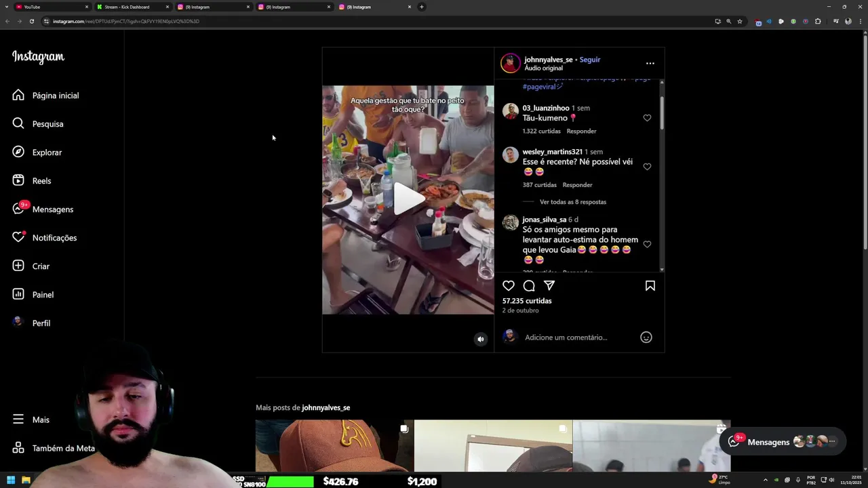Open the weather widget showing 27°C
Screen dimensions: 868x488
pos(719,480)
